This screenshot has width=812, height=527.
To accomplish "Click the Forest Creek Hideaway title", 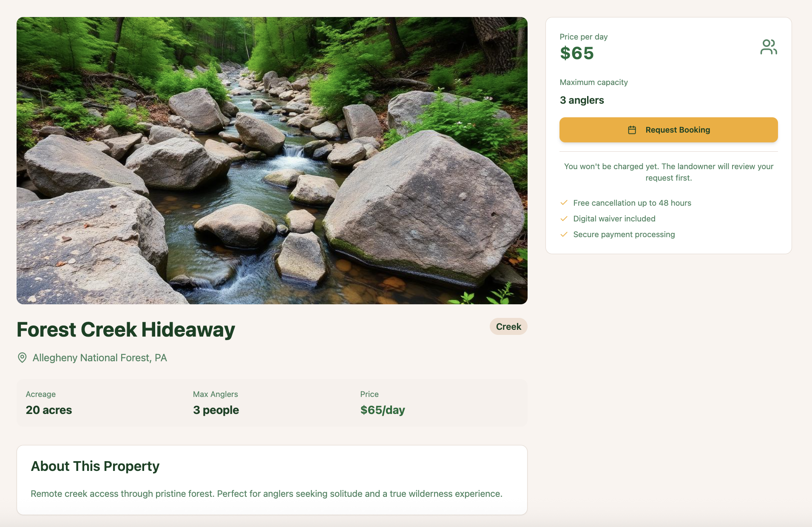I will coord(126,330).
